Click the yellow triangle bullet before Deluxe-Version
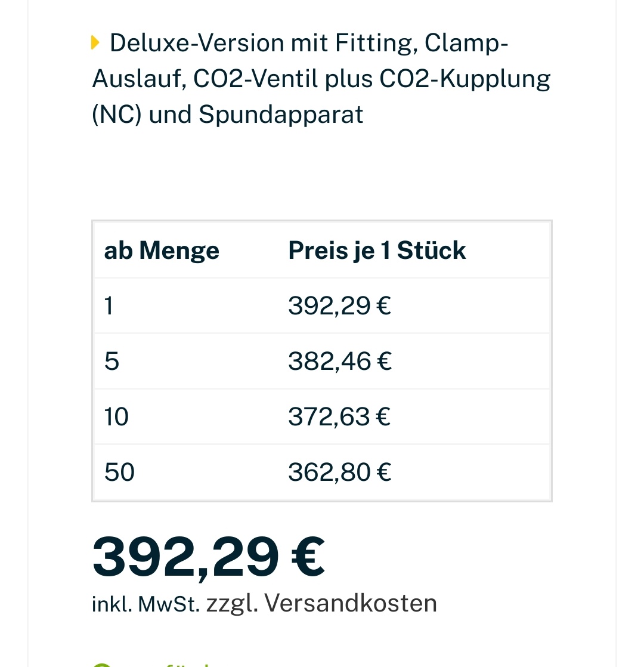The image size is (644, 667). (95, 43)
